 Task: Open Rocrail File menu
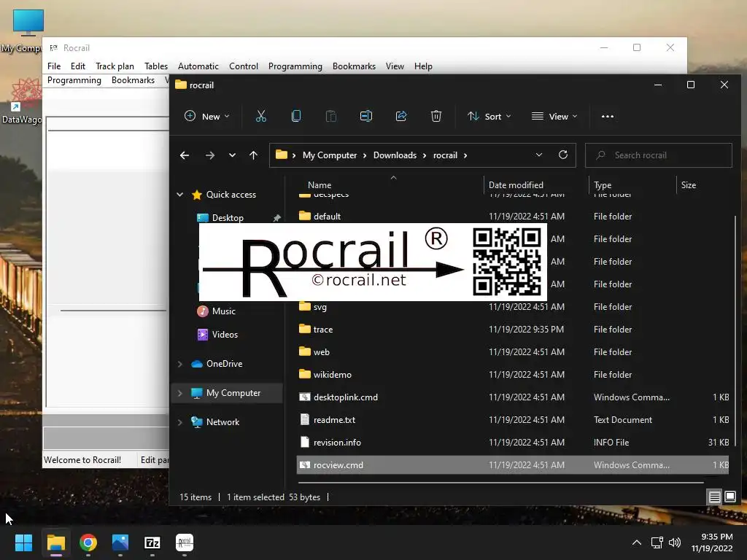pos(54,66)
